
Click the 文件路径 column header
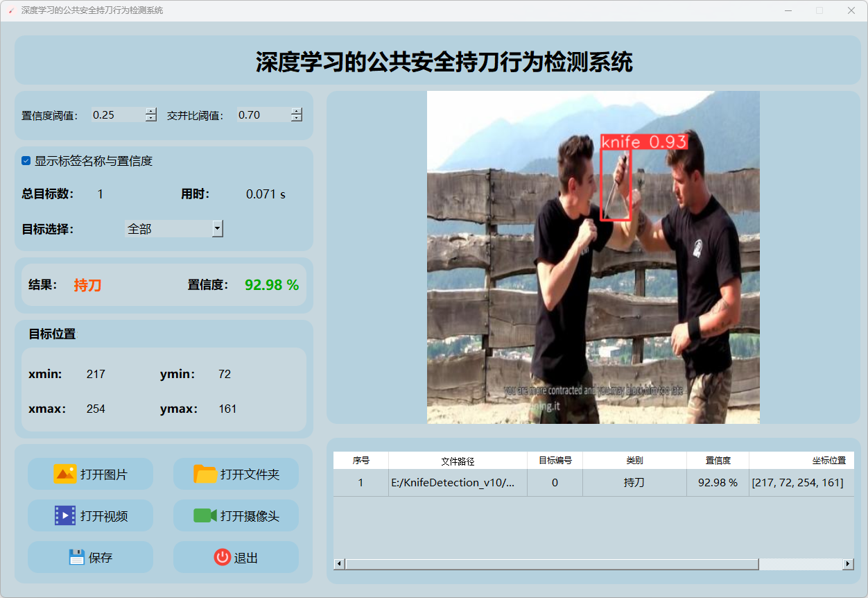point(458,461)
